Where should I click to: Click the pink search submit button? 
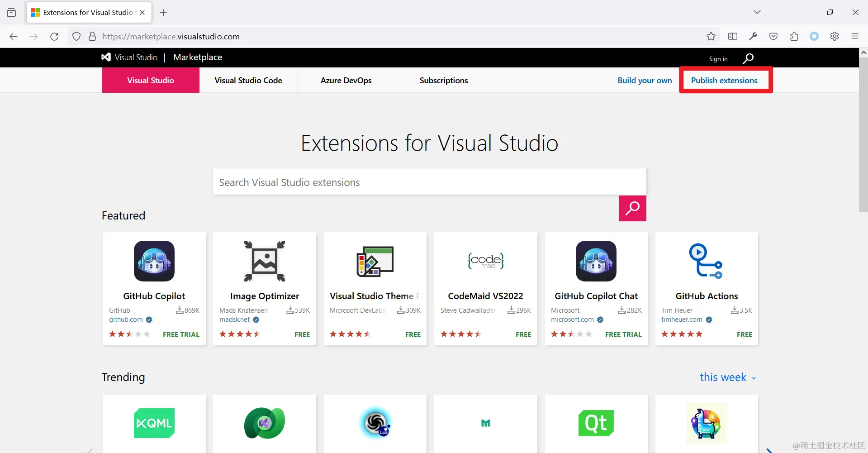pyautogui.click(x=632, y=208)
